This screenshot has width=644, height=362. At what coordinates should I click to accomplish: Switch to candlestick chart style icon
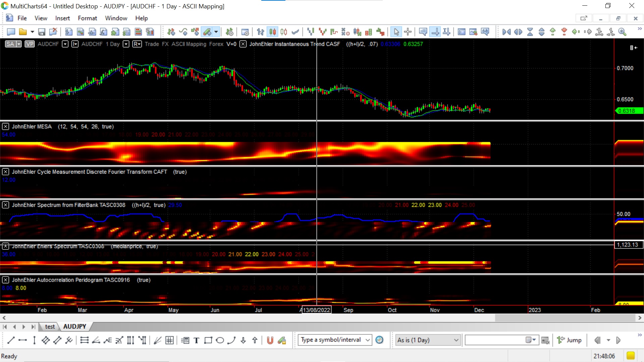pos(273,32)
